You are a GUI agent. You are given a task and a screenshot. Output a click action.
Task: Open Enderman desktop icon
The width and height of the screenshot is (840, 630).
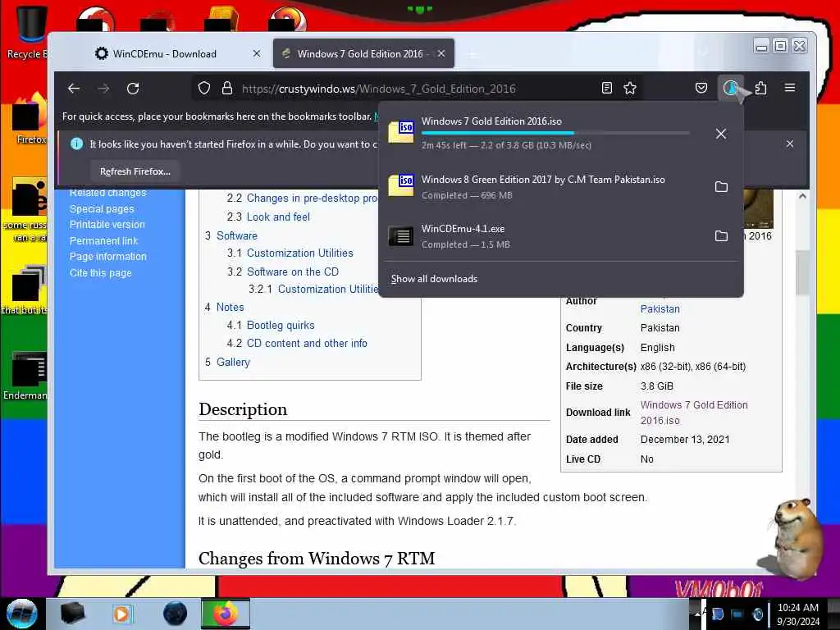(27, 375)
